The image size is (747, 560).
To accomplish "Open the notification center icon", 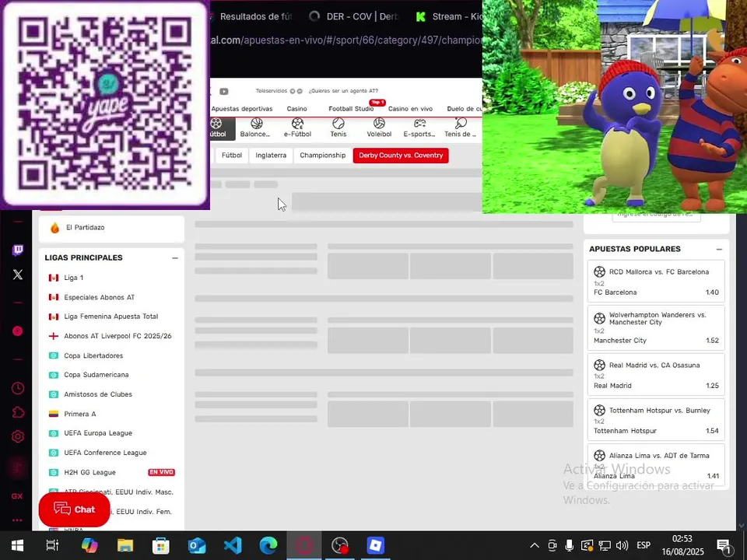I will [724, 546].
